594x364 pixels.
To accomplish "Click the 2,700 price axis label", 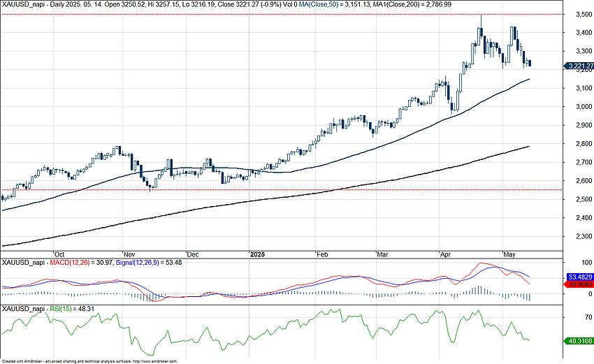I will (584, 162).
